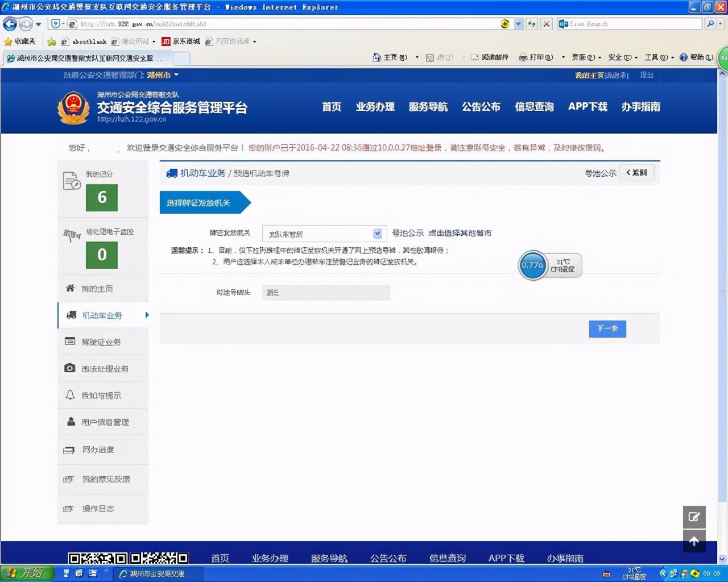The image size is (728, 582).
Task: Select APP下载 in the header navigation
Action: pos(588,107)
